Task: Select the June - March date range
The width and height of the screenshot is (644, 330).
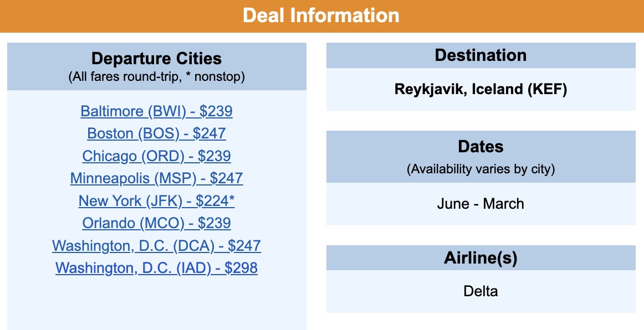Action: point(481,204)
